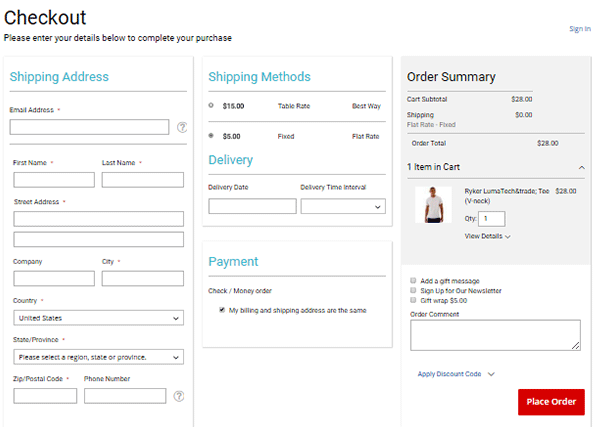Focus the Company field
Viewport: 598px width, 427px height.
coord(54,278)
